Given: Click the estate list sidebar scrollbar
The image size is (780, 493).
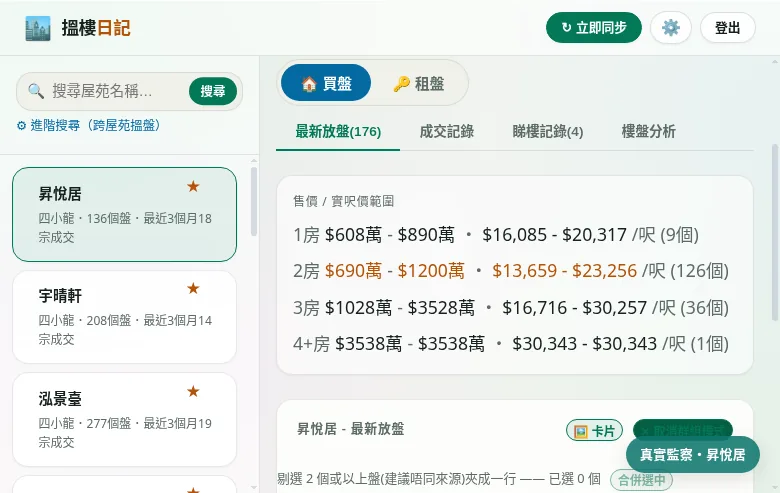Looking at the screenshot, I should 254,201.
